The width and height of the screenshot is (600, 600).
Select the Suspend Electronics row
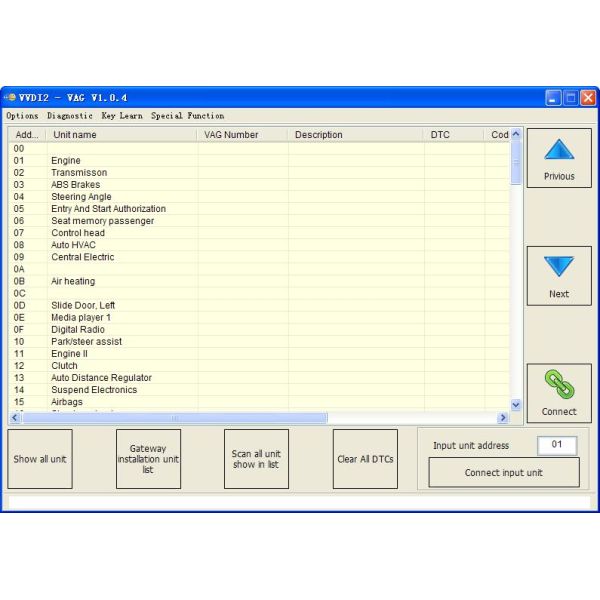click(x=259, y=390)
